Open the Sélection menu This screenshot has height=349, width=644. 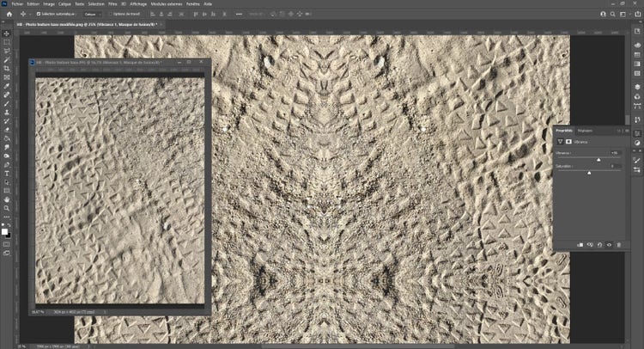[x=96, y=3]
